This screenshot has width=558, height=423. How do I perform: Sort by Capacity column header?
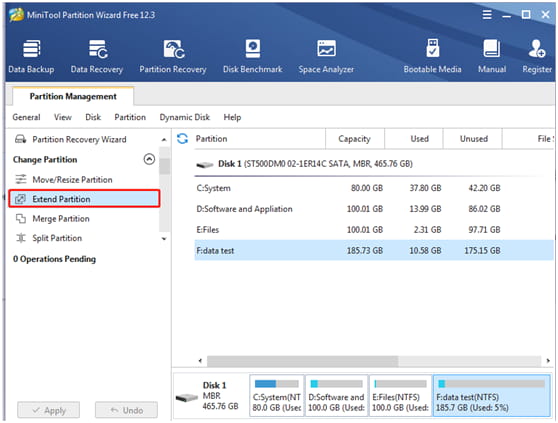point(354,139)
